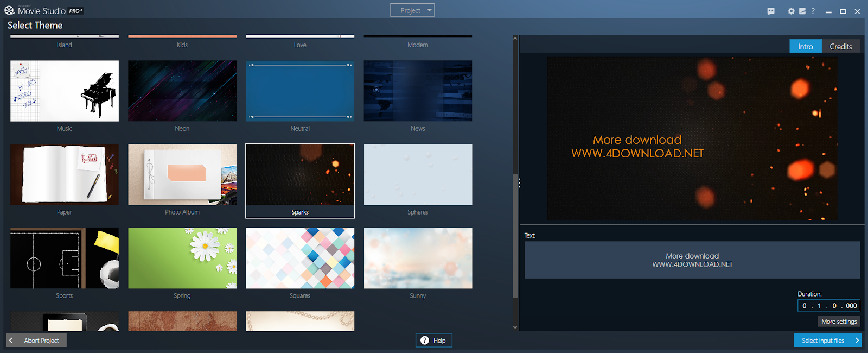This screenshot has height=353, width=868.
Task: Click the Movie Studio film reel logo
Action: [9, 10]
